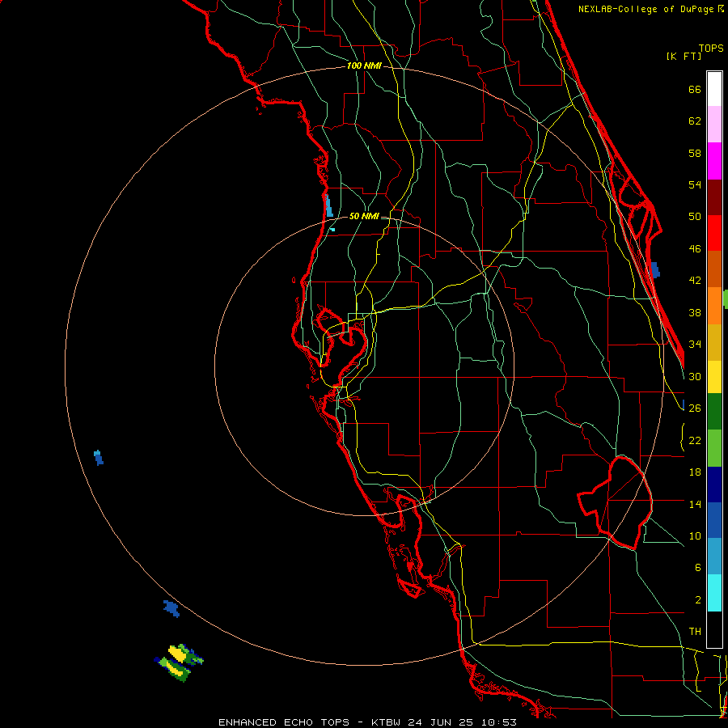The image size is (728, 728).
Task: Click the dark orange legend swatch
Action: click(714, 269)
